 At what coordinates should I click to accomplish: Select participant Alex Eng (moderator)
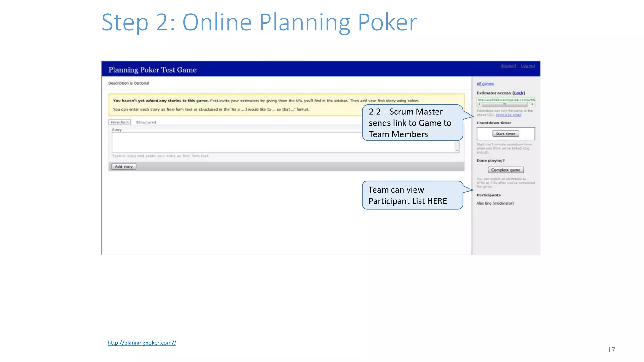click(495, 203)
